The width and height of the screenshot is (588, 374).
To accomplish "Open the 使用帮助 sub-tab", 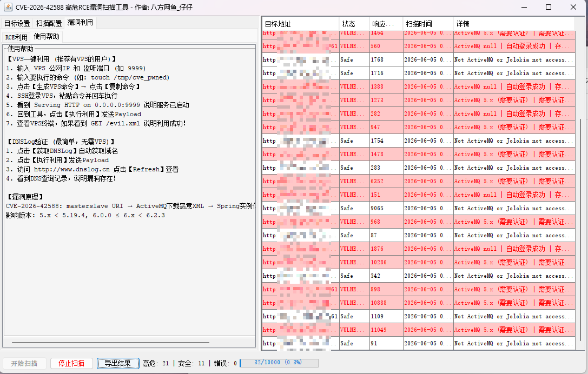I will (x=47, y=36).
